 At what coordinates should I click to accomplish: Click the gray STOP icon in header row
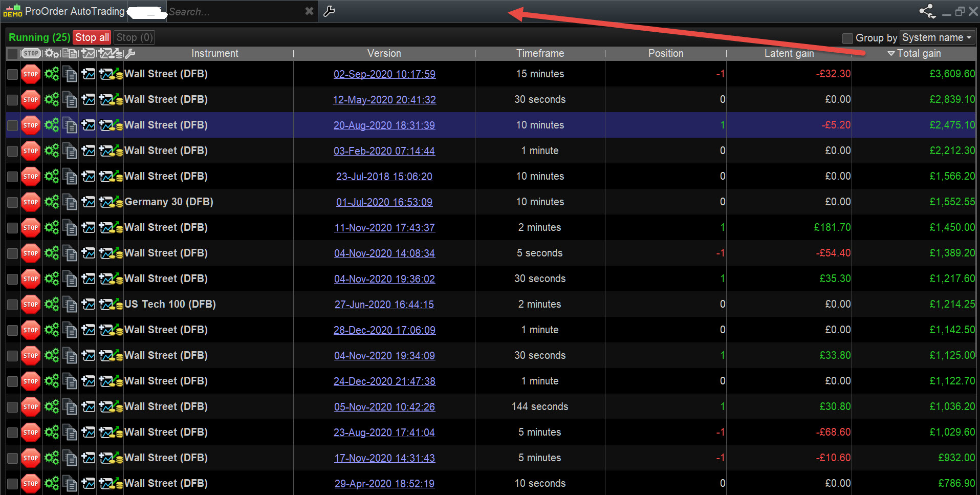[31, 53]
